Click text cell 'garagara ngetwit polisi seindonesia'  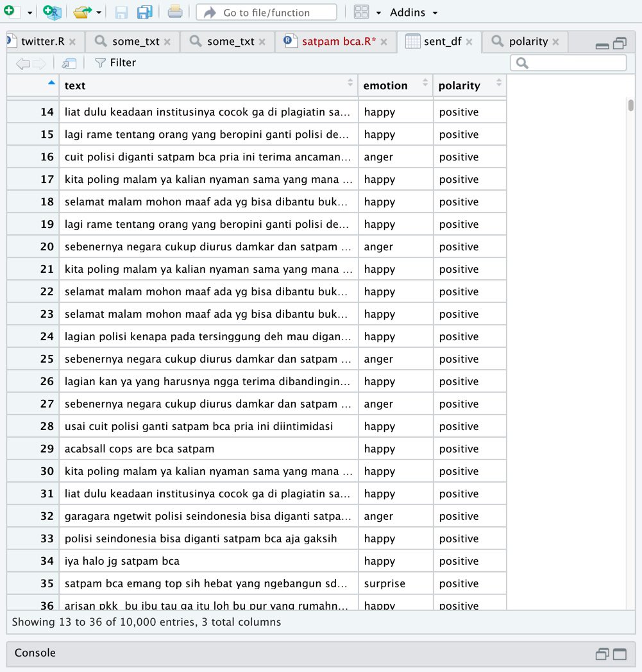[208, 516]
